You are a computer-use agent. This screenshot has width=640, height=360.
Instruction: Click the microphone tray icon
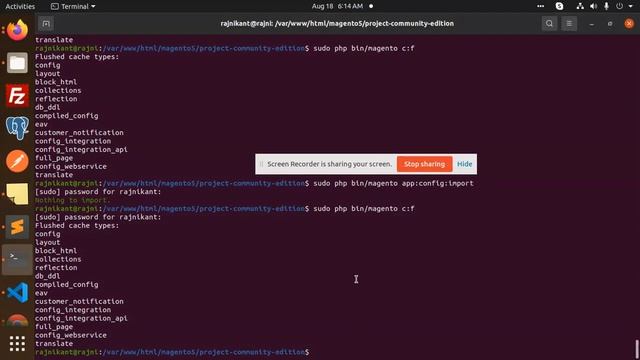tap(607, 6)
